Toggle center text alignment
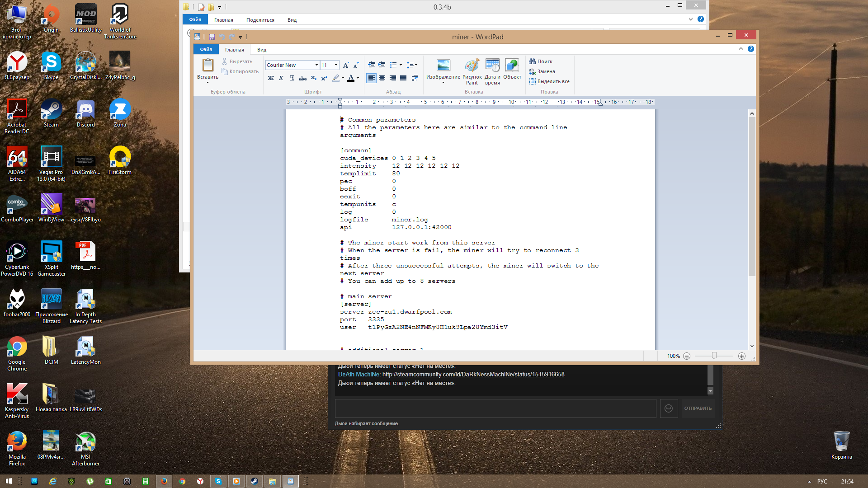This screenshot has height=488, width=868. tap(382, 78)
